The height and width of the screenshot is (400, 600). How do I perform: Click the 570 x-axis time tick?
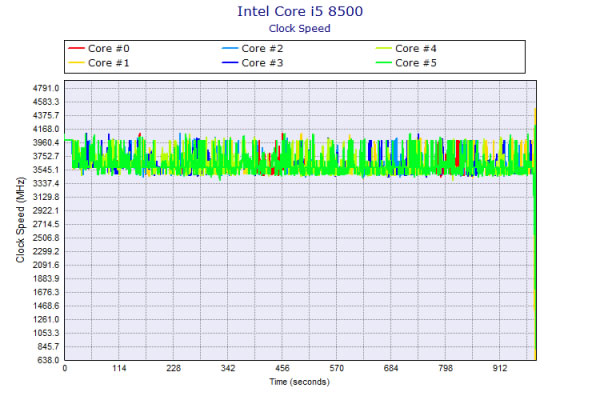click(x=336, y=368)
